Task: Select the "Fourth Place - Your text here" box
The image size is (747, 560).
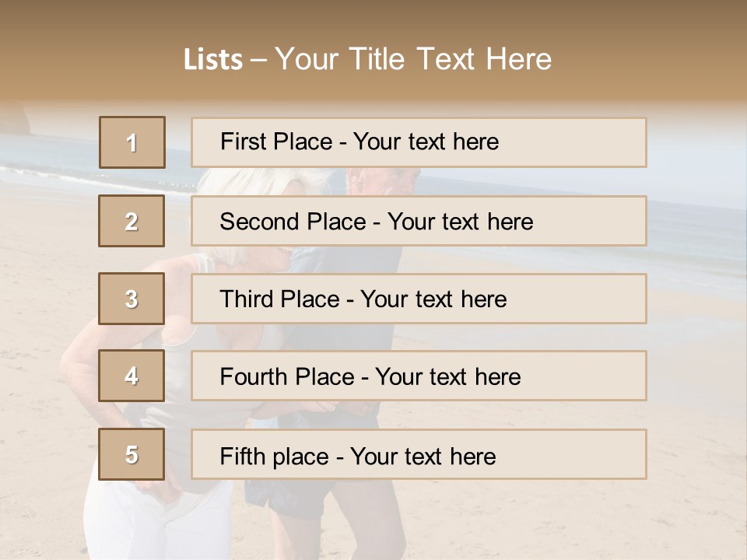Action: (x=419, y=376)
